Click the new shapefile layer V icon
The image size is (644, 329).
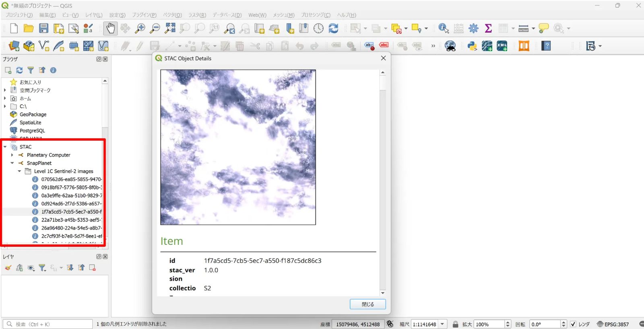click(44, 46)
